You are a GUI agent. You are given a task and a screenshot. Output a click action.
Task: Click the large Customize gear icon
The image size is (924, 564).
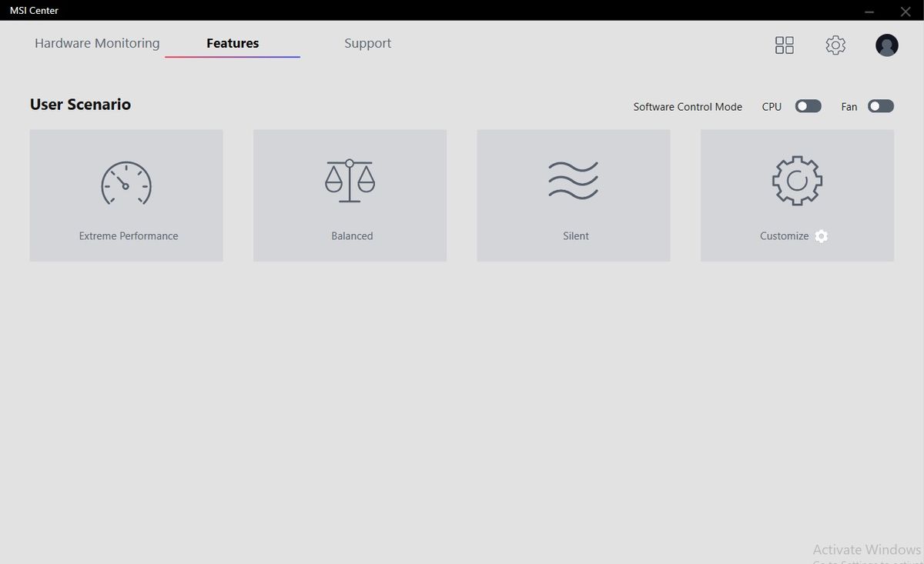[797, 181]
